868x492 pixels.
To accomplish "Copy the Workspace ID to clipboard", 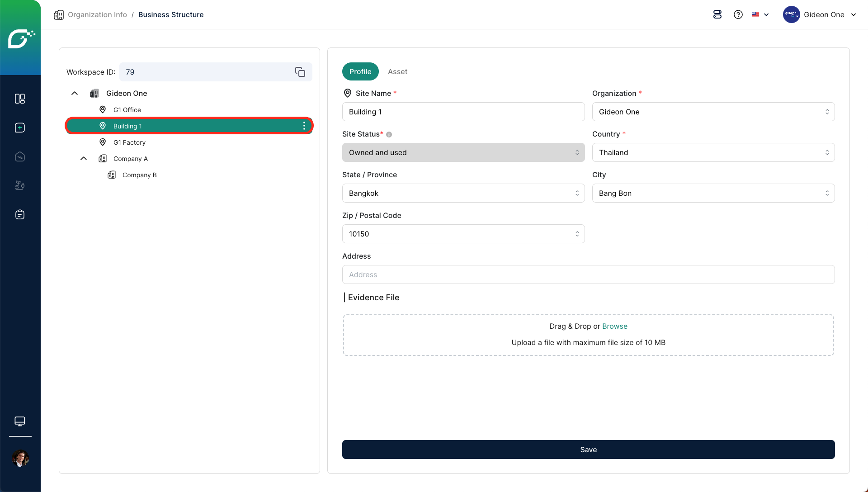I will (300, 72).
